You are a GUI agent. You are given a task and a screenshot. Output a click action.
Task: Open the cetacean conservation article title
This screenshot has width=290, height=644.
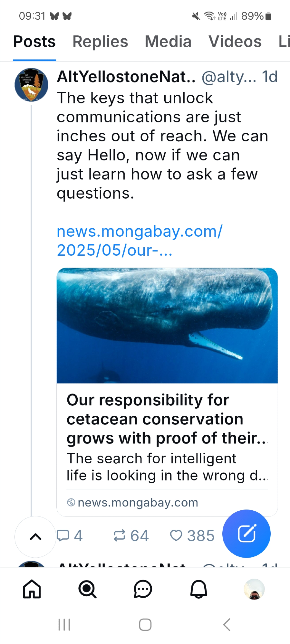coord(167,419)
